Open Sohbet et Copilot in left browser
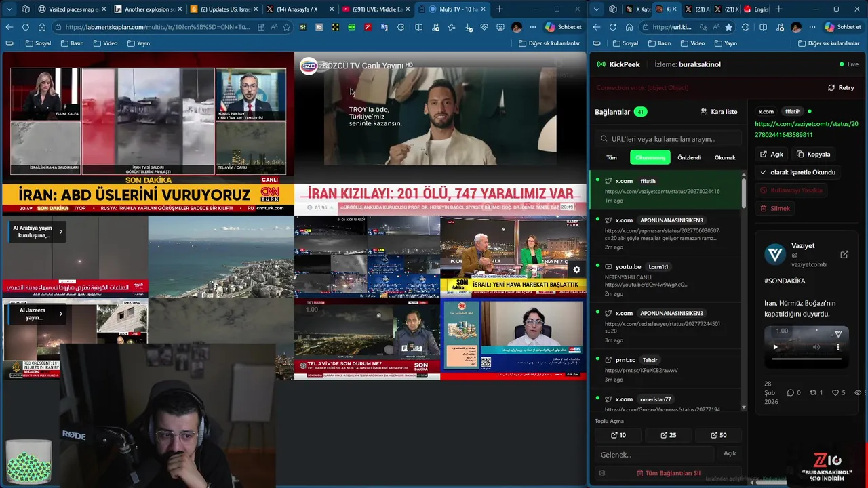Image resolution: width=868 pixels, height=488 pixels. [562, 27]
